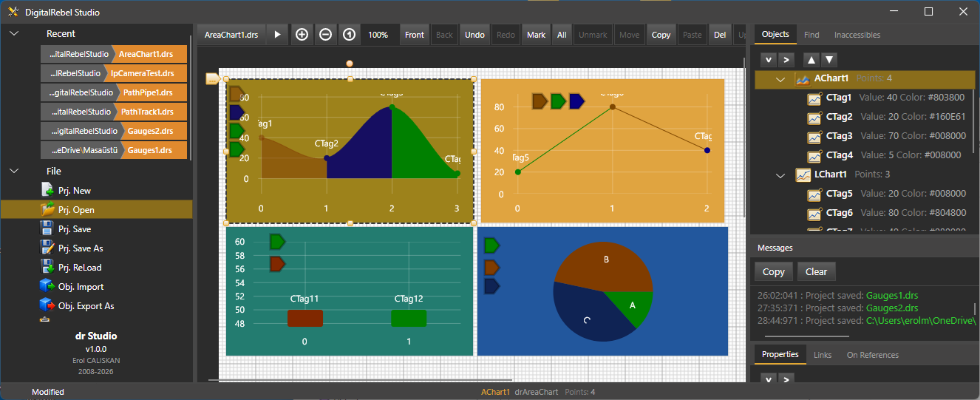Select the AreaChart1.drs document tab
Screen dimensions: 980x400
231,35
